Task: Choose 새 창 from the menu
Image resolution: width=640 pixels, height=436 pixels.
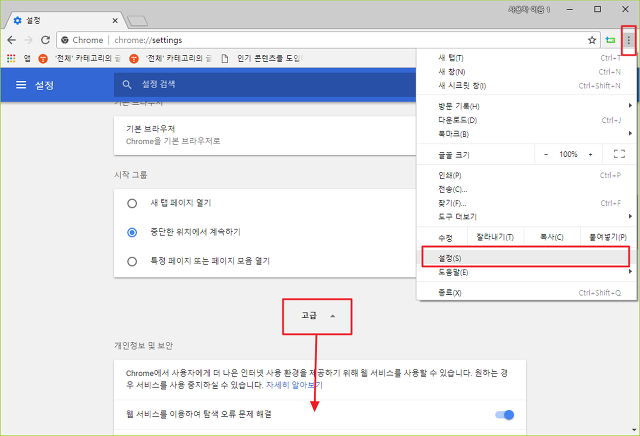Action: click(527, 72)
